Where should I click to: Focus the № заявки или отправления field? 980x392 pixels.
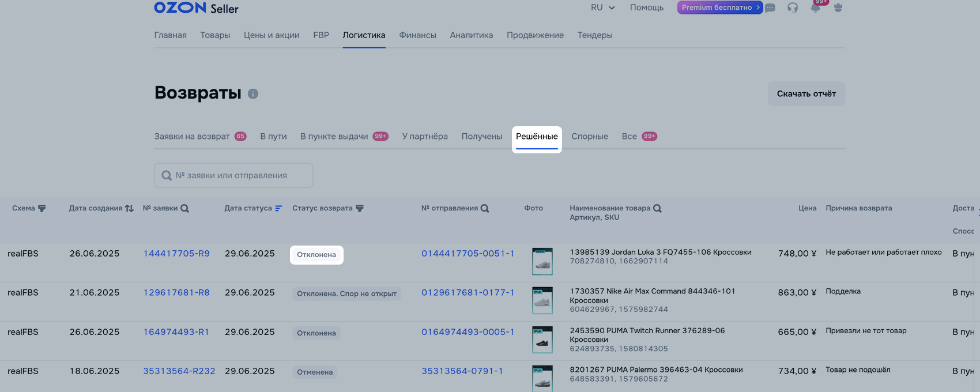[233, 175]
